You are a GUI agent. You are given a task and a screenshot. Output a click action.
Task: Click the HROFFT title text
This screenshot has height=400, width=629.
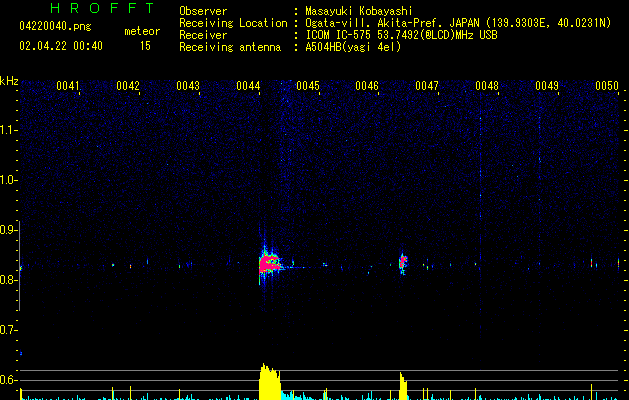click(103, 8)
